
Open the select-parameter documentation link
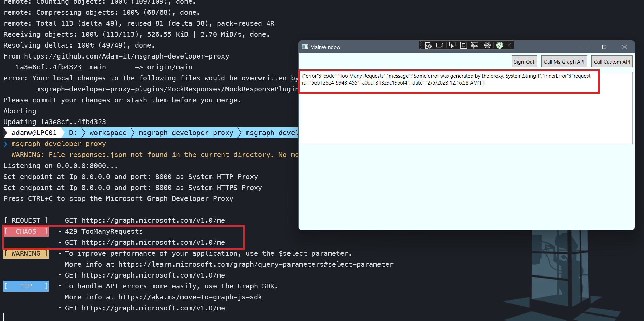click(x=256, y=264)
